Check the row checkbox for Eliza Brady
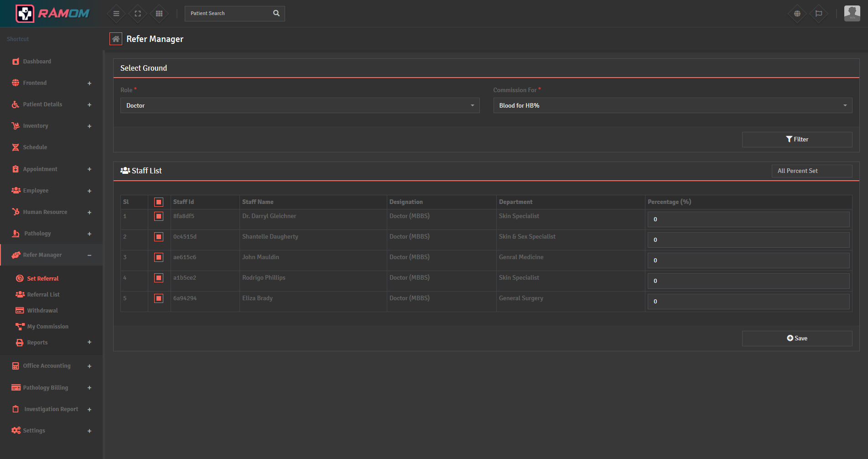This screenshot has width=868, height=459. tap(158, 298)
